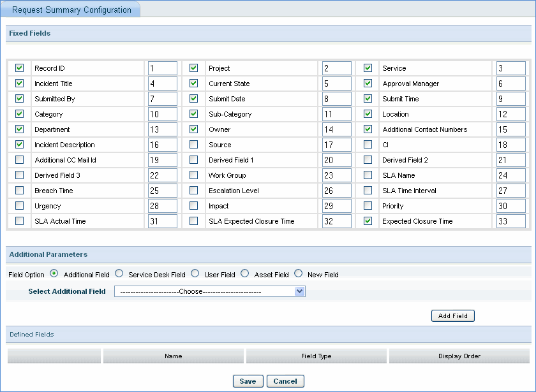
Task: Pick the New Field radio button
Action: point(298,274)
